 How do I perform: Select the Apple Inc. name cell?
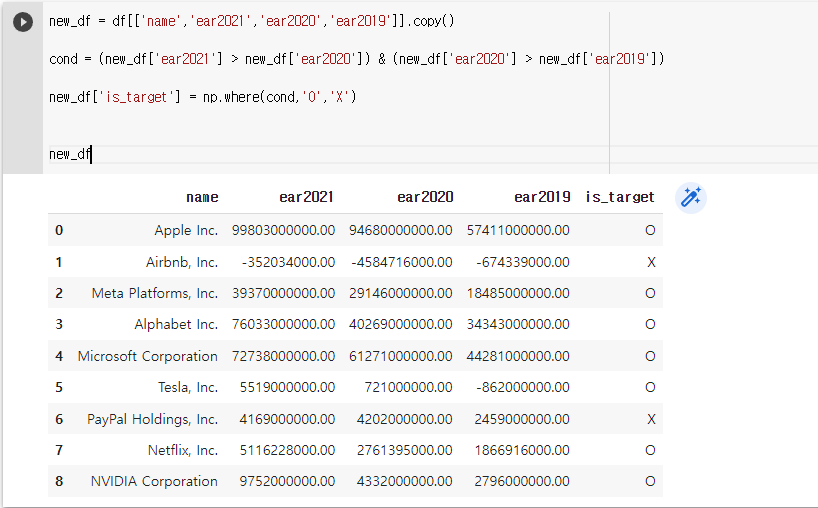(x=186, y=230)
